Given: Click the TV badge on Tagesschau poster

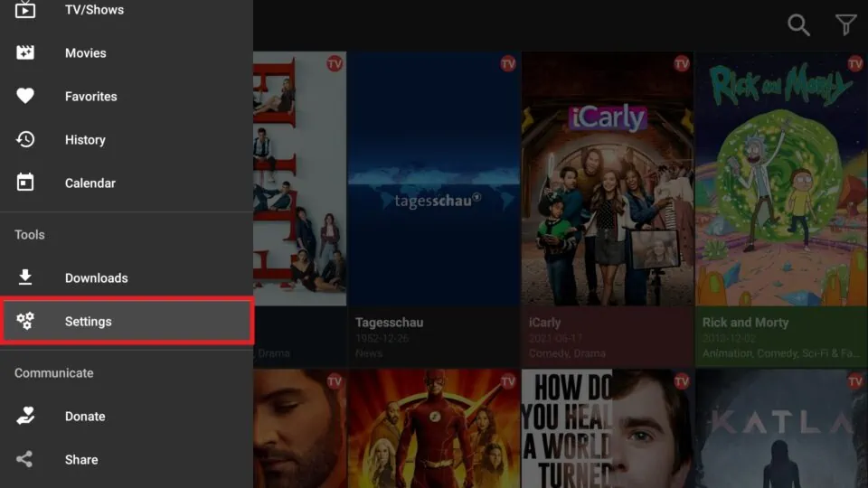Looking at the screenshot, I should pos(508,63).
